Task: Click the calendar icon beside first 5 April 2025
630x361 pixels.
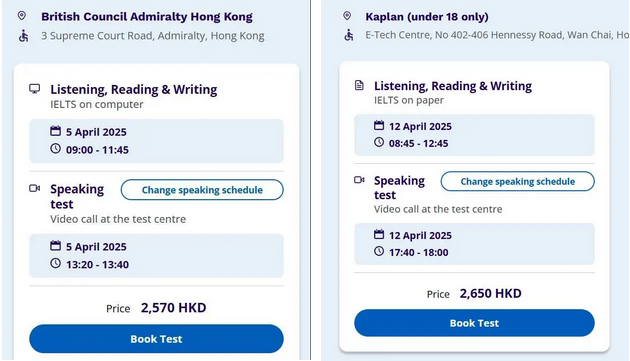Action: [x=55, y=131]
